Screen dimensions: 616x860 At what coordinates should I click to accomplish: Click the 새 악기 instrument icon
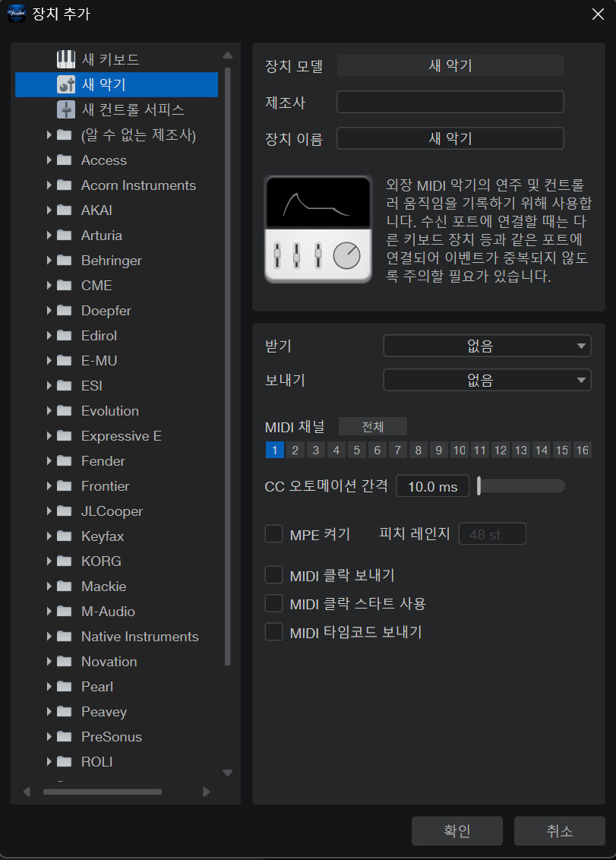(x=66, y=84)
